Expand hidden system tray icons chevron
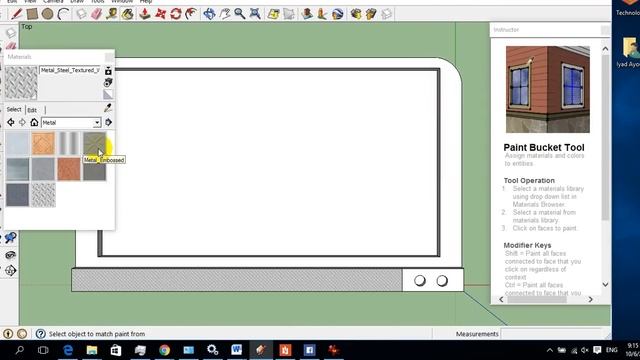Viewport: 640px width, 360px height. 550,350
